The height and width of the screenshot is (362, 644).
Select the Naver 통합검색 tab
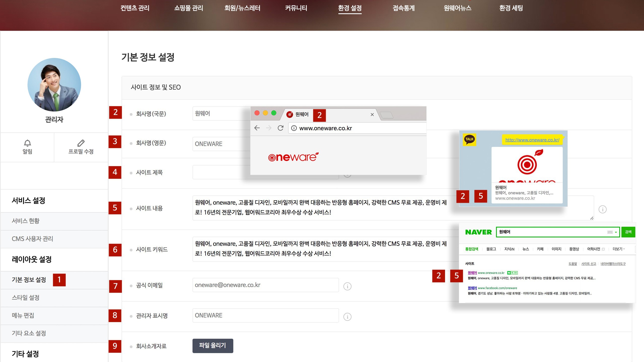(472, 249)
